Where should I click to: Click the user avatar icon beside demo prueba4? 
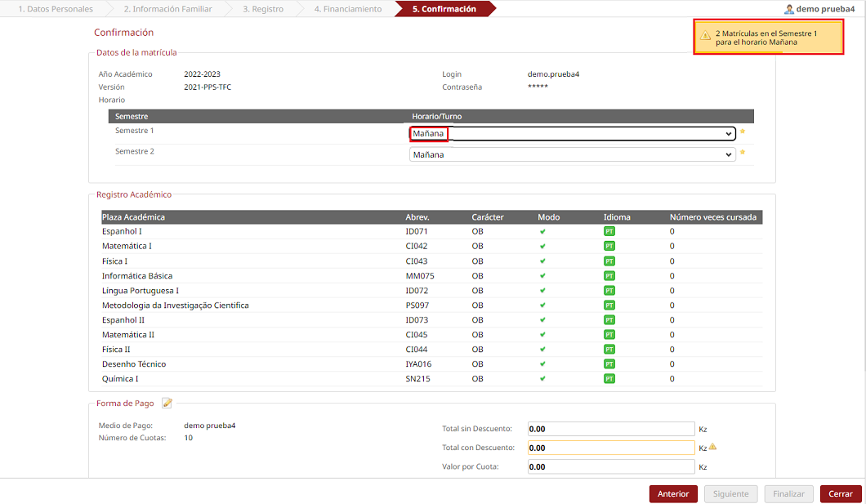pos(788,9)
